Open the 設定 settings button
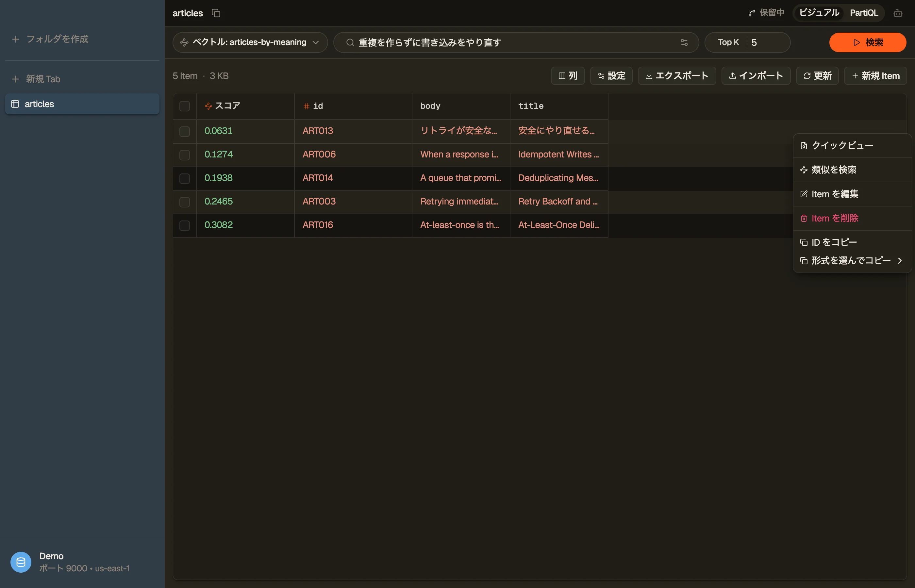Viewport: 915px width, 588px height. click(x=611, y=76)
